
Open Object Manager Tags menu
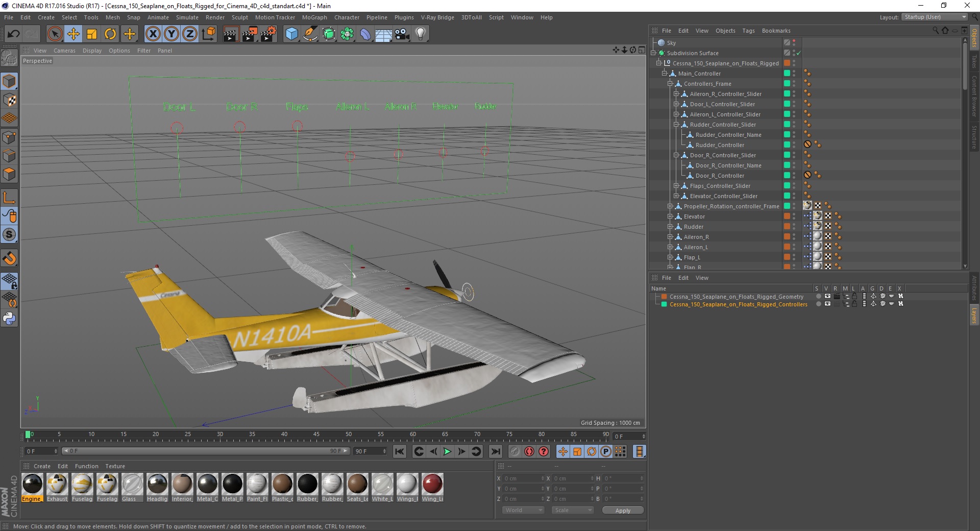[748, 31]
